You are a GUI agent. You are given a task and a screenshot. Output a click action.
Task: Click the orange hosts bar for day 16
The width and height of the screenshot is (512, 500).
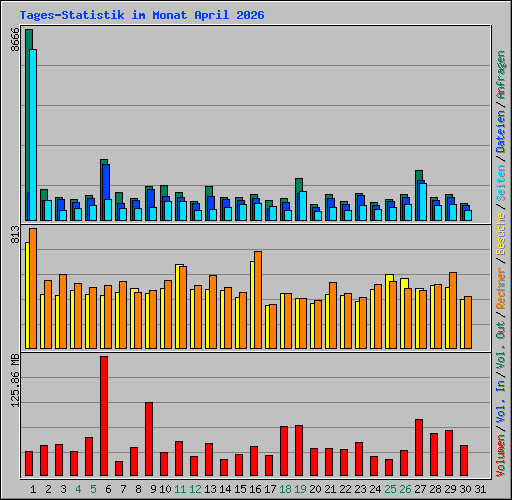pyautogui.click(x=258, y=300)
